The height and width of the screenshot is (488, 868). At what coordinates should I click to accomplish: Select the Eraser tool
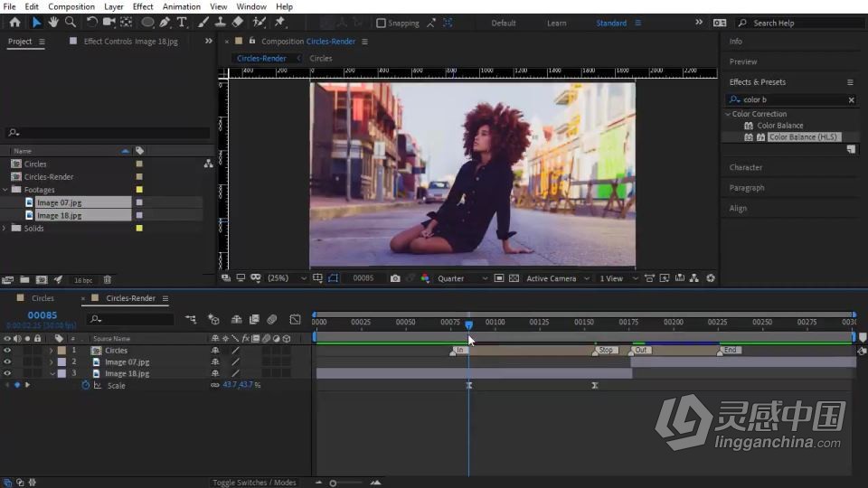(x=238, y=22)
